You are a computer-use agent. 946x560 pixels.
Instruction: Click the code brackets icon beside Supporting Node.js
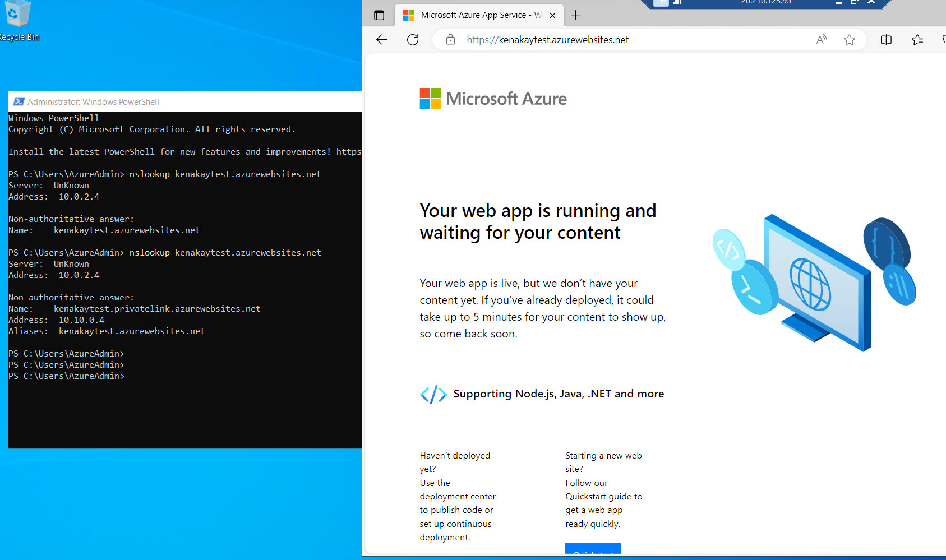pos(433,395)
